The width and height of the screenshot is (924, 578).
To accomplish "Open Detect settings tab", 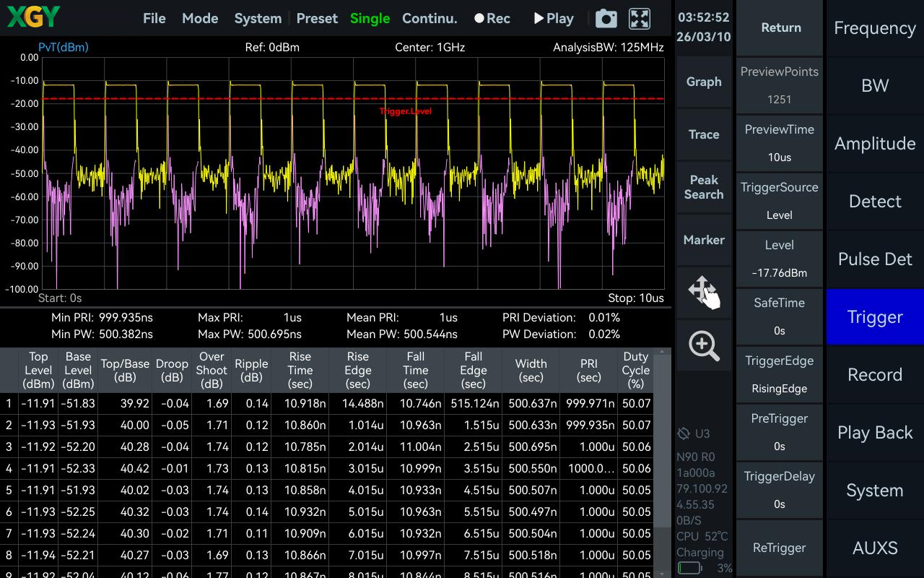I will [875, 202].
